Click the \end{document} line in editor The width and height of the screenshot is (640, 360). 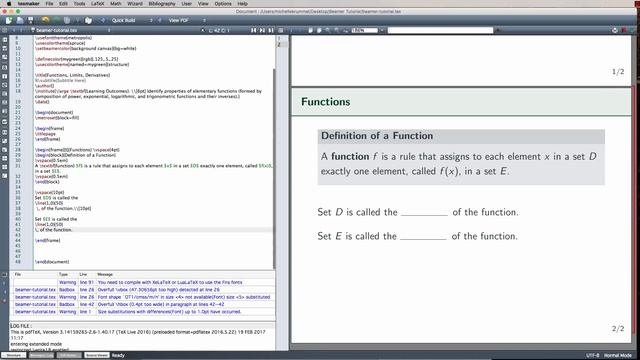52,262
